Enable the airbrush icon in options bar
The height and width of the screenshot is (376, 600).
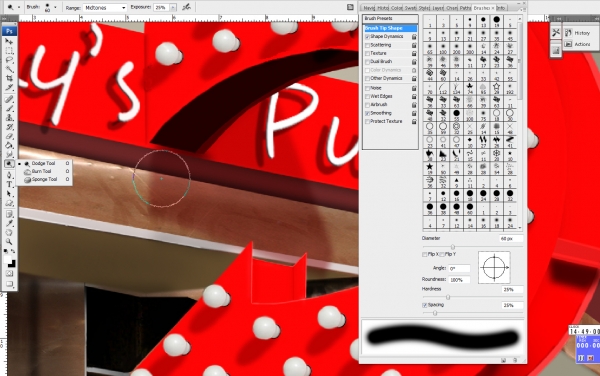186,7
